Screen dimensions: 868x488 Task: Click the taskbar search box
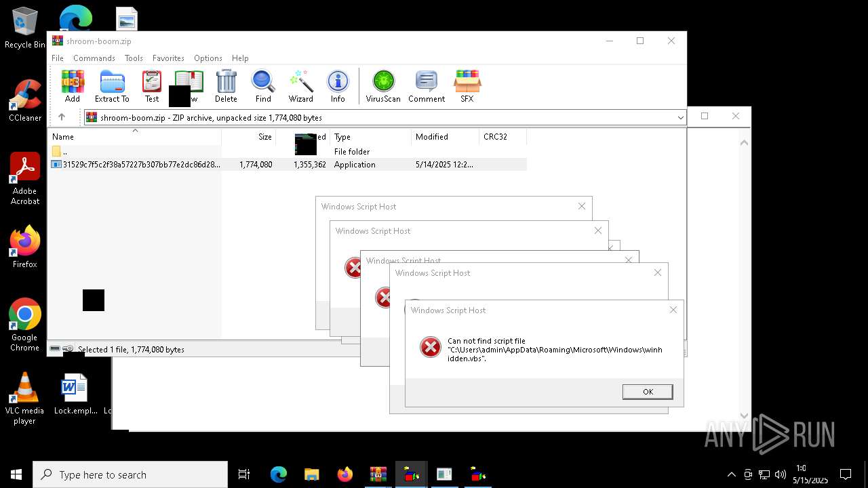coord(130,474)
